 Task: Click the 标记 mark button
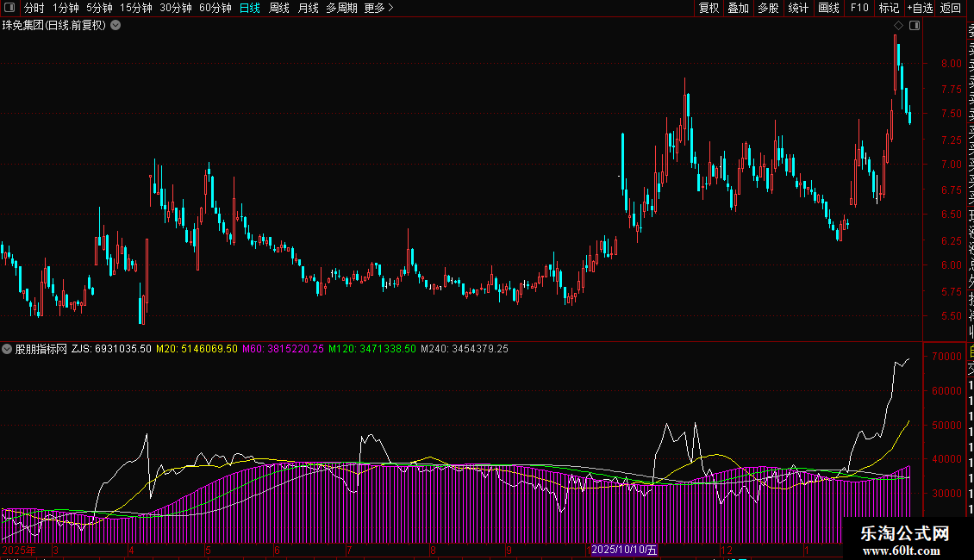pyautogui.click(x=889, y=8)
